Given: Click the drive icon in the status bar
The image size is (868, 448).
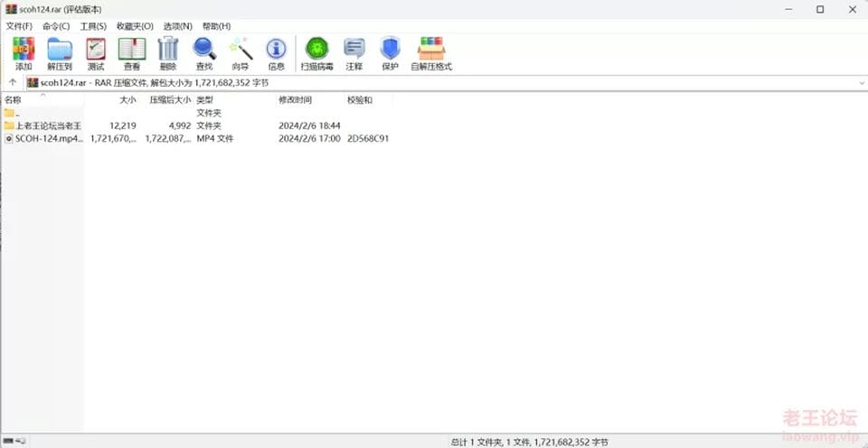Looking at the screenshot, I should coord(8,441).
